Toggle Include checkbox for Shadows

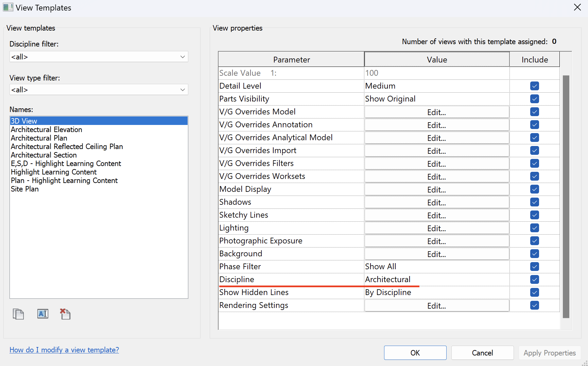tap(534, 202)
